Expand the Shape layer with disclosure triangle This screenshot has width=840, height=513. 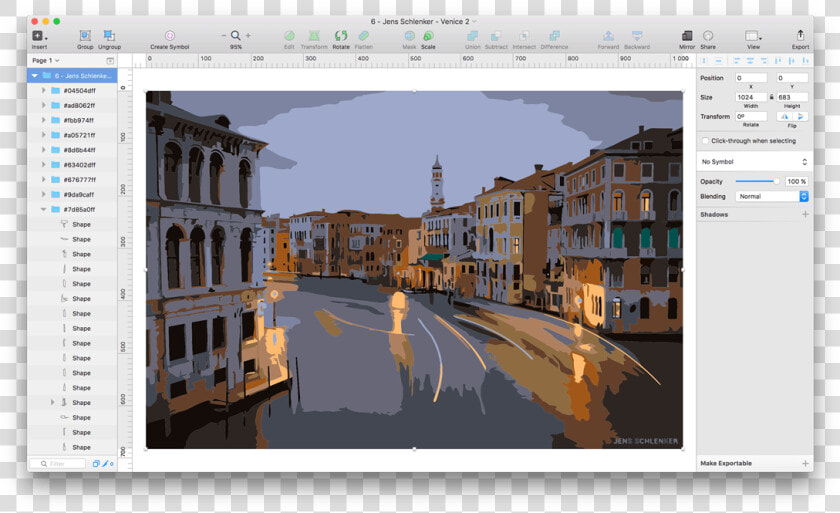52,402
